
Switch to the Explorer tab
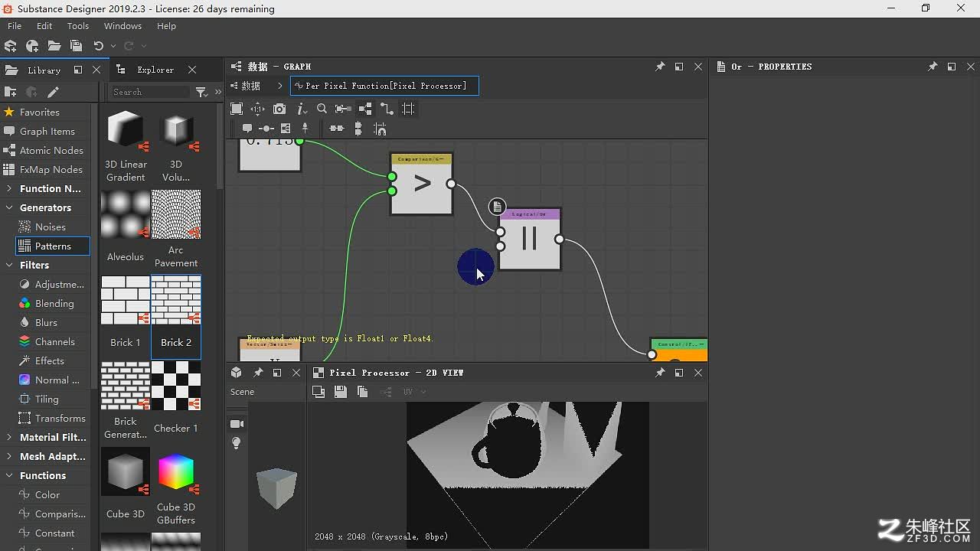pyautogui.click(x=155, y=70)
